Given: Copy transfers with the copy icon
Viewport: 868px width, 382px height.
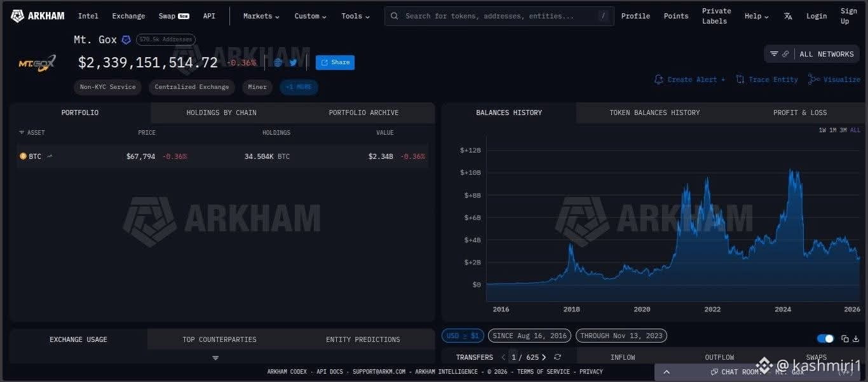Looking at the screenshot, I should 844,339.
